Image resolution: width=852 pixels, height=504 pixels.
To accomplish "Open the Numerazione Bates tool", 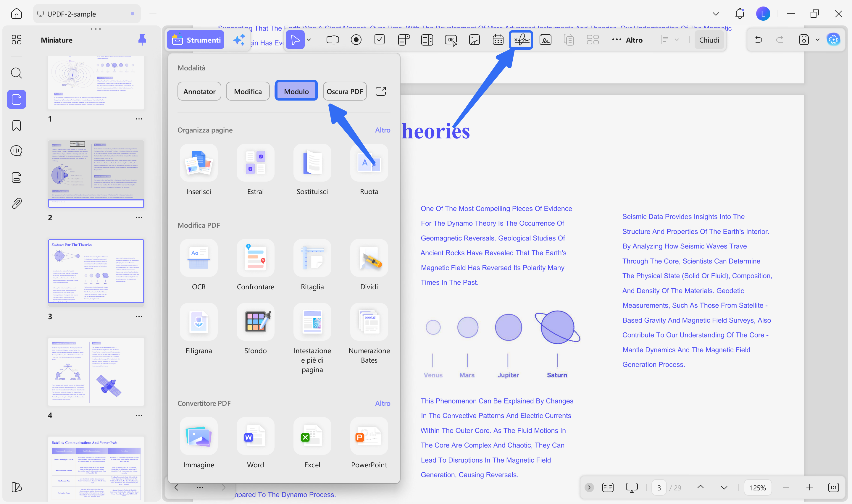I will (x=369, y=334).
